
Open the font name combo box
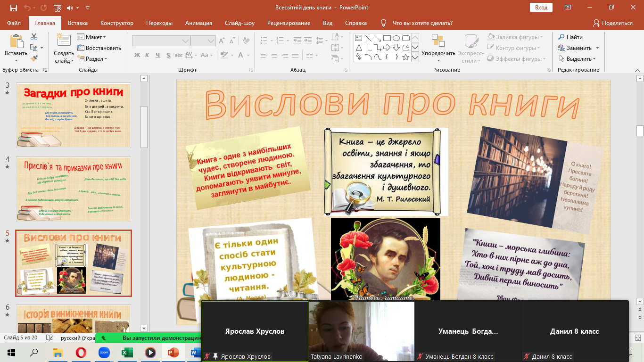[x=161, y=41]
